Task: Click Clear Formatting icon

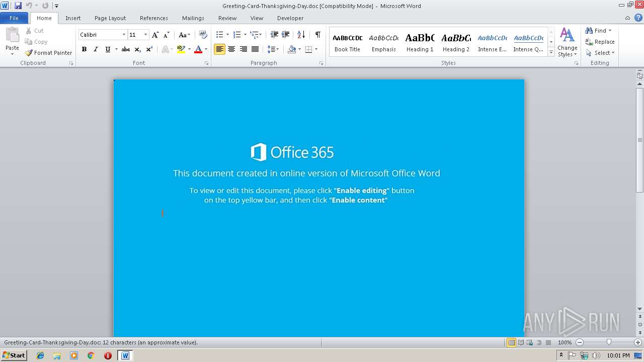Action: 203,35
